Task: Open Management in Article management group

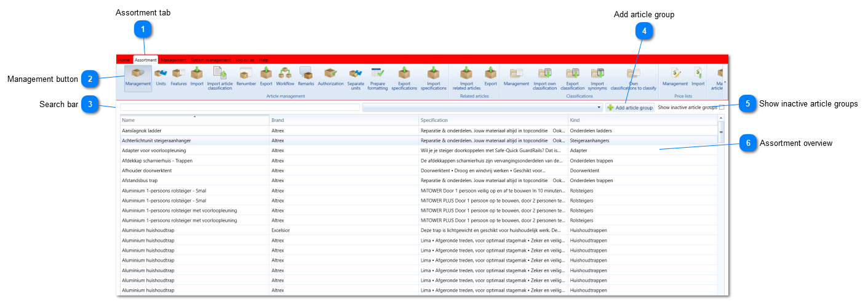Action: (x=138, y=78)
